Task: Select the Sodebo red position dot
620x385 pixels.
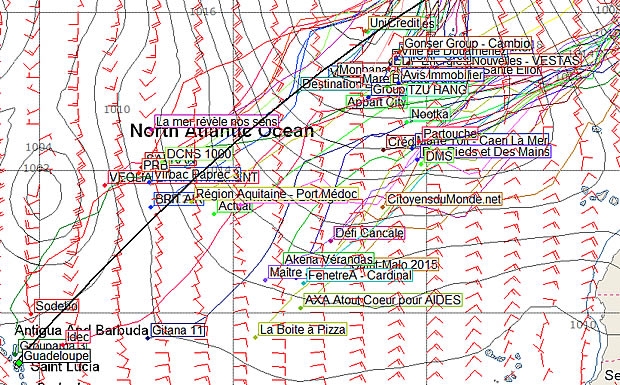Action: click(31, 314)
